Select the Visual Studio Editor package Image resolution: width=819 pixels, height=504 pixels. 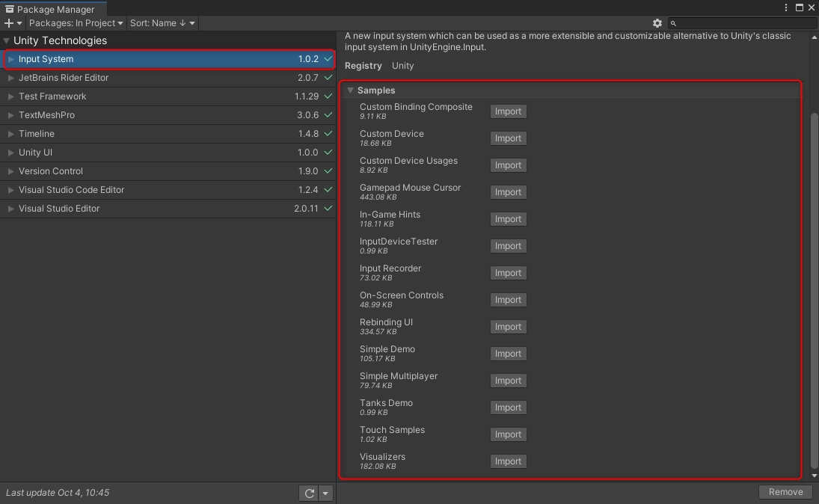168,209
